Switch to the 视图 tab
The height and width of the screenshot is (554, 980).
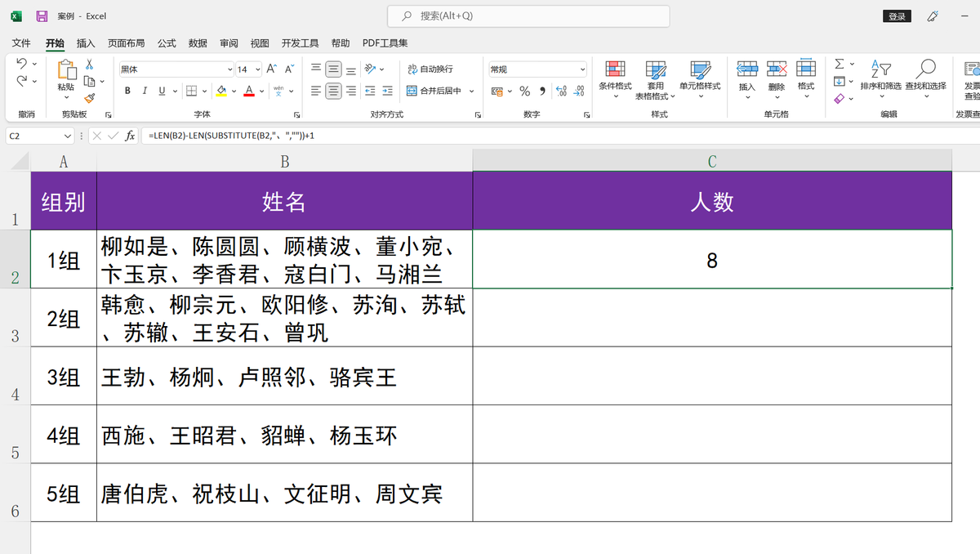tap(260, 43)
